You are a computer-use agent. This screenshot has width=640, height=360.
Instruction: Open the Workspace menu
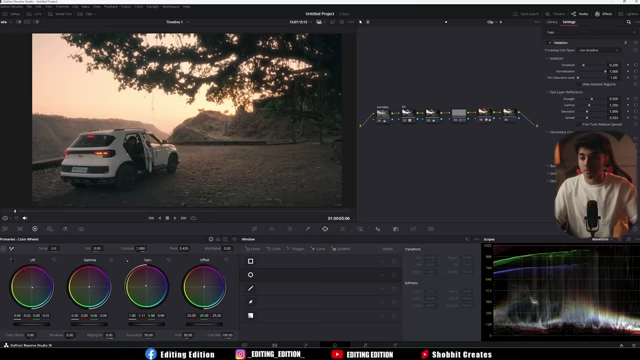coord(171,7)
